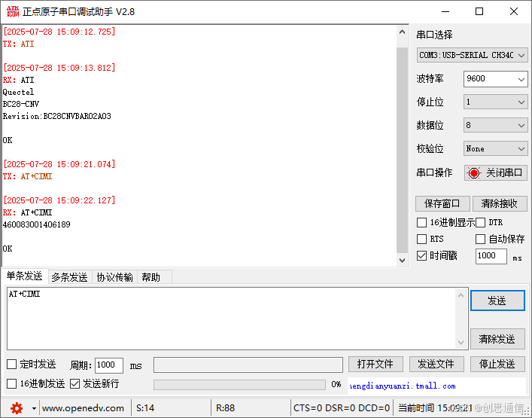532x418 pixels.
Task: Click the file send progress bar
Action: click(239, 385)
